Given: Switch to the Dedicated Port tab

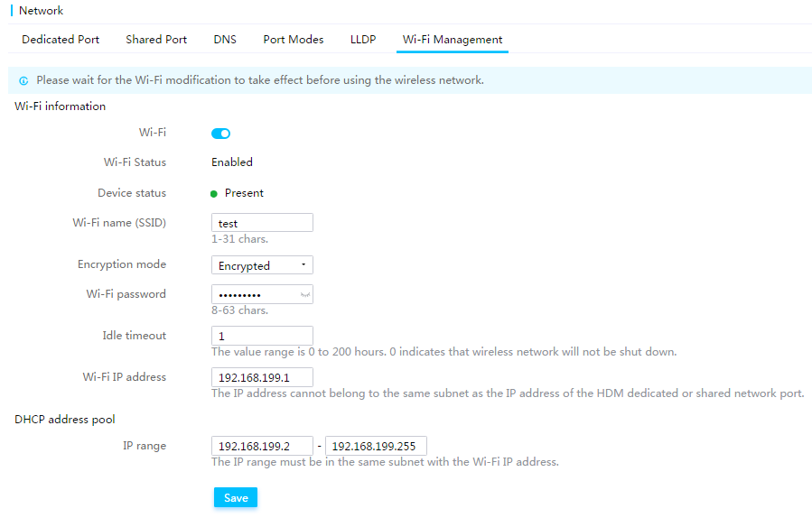Looking at the screenshot, I should (x=61, y=40).
